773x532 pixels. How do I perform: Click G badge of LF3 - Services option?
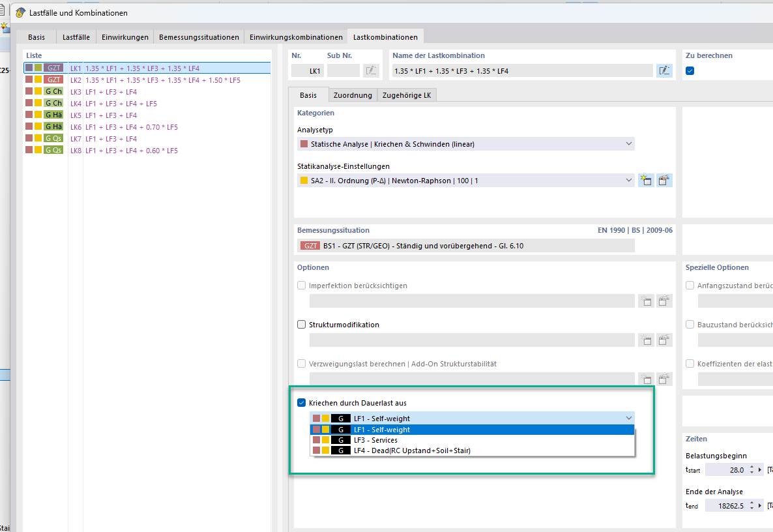(x=341, y=440)
